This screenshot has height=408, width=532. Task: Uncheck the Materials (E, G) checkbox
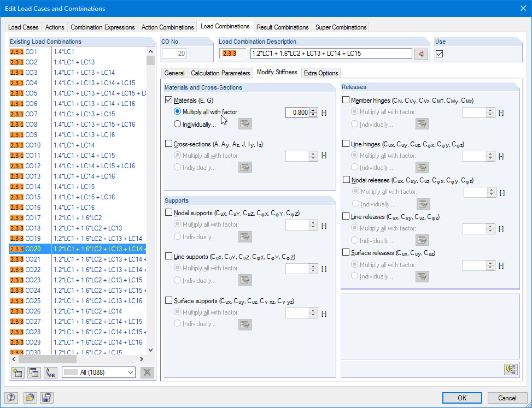point(168,100)
